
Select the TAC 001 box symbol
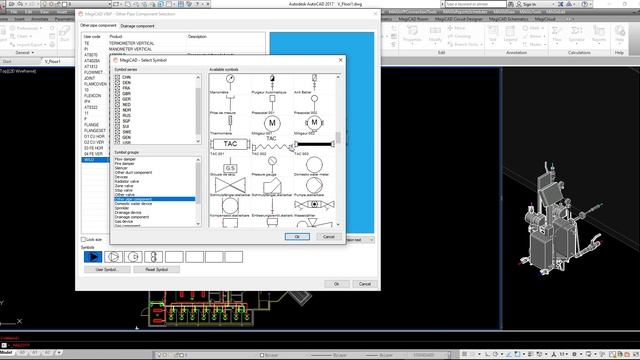[x=230, y=146]
